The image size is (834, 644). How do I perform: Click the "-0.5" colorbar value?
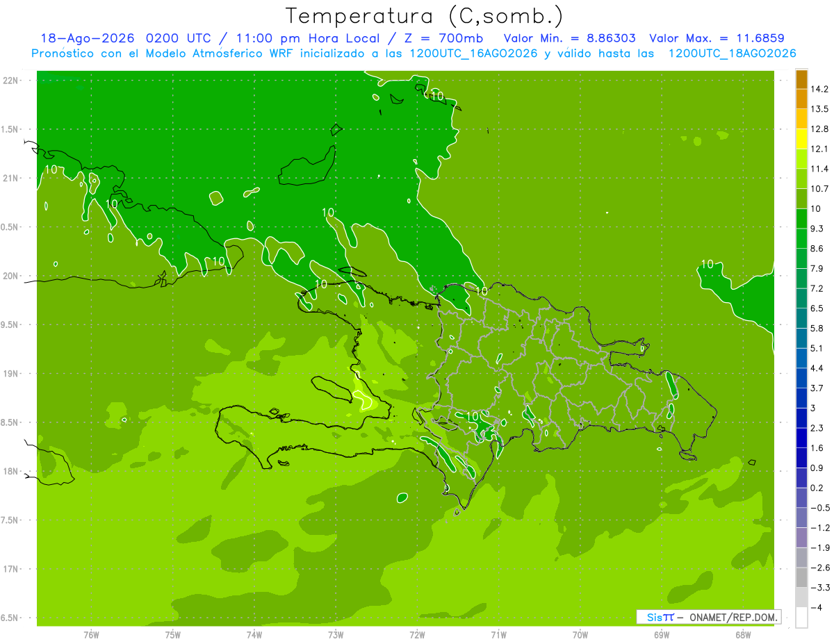click(x=820, y=508)
